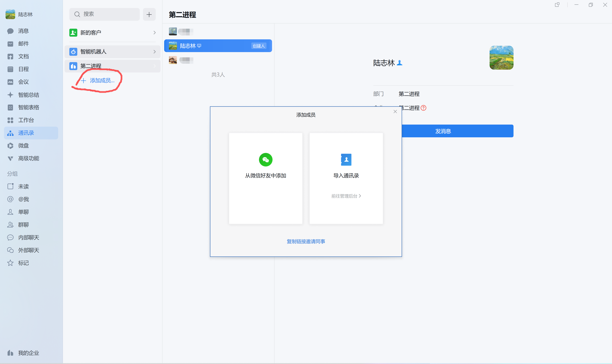Open the 工作台 workbench

coord(31,120)
